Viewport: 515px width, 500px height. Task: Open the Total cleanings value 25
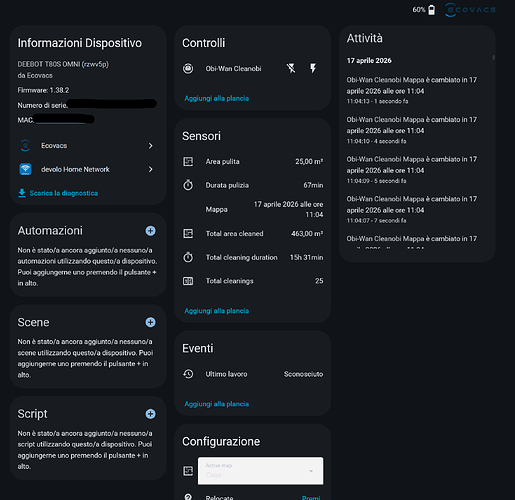319,281
